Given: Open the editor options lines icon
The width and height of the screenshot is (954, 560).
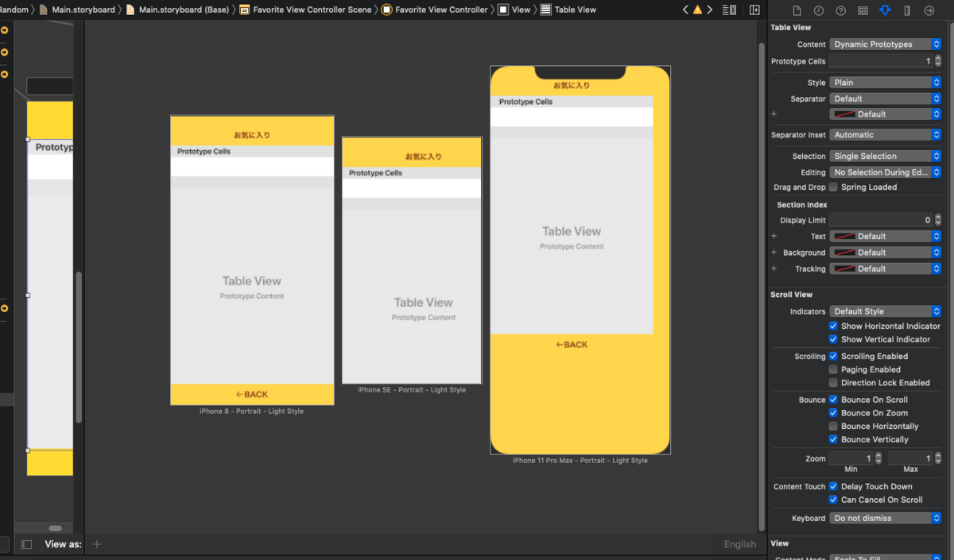Looking at the screenshot, I should (729, 10).
